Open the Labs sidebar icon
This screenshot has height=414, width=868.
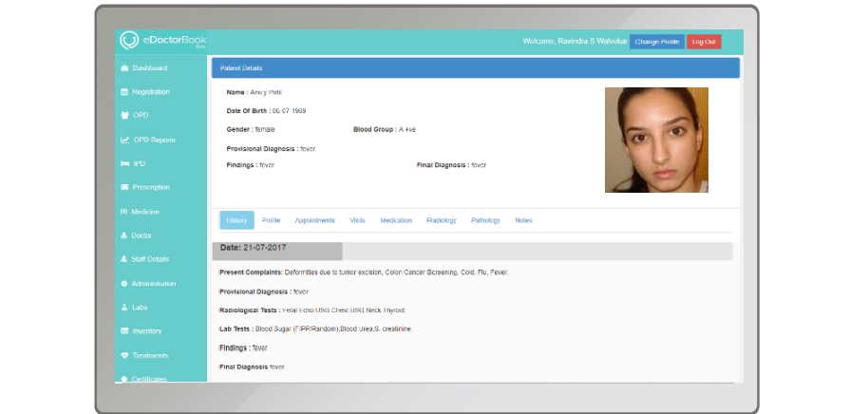coord(124,308)
